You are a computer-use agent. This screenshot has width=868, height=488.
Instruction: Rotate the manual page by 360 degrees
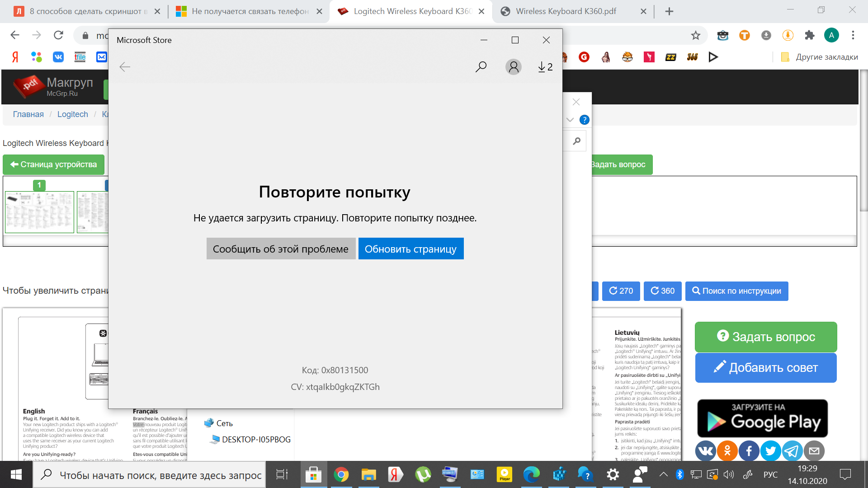(x=663, y=291)
